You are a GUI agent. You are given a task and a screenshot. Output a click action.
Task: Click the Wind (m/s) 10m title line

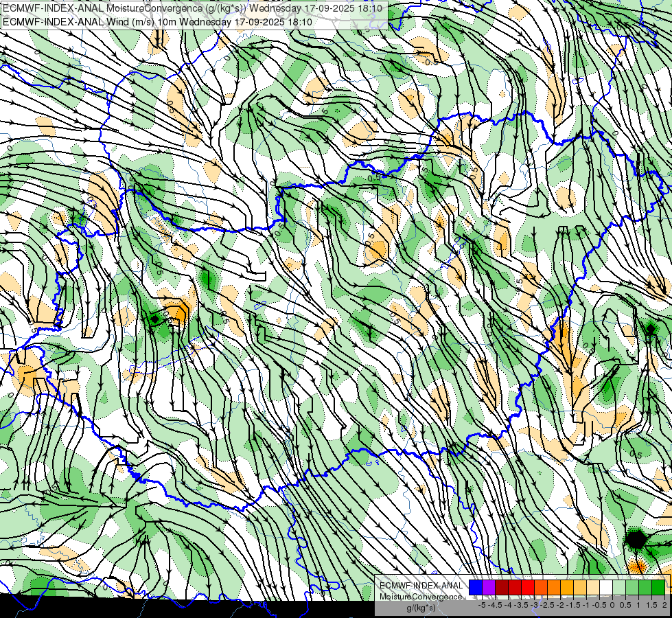click(157, 22)
